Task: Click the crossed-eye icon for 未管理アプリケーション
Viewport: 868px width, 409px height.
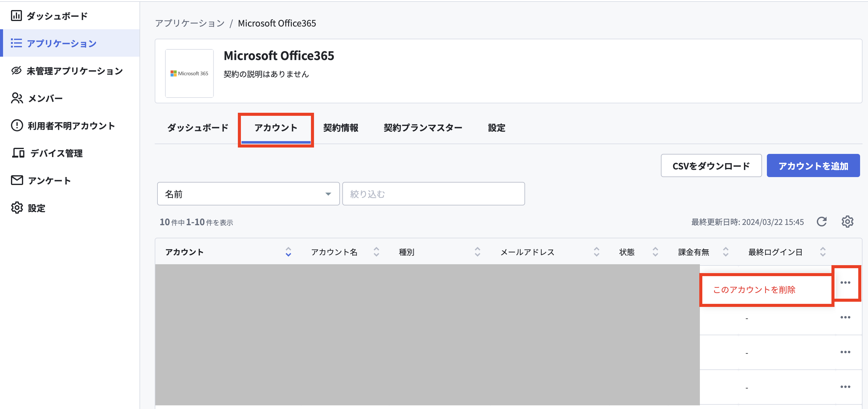Action: coord(16,70)
